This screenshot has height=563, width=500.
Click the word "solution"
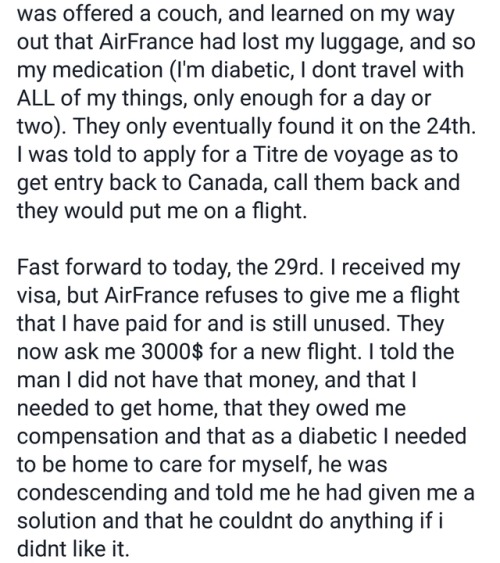[56, 520]
